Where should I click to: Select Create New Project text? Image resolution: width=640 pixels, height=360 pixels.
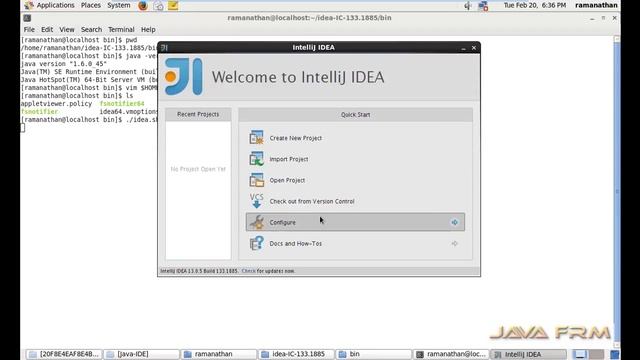pos(296,138)
